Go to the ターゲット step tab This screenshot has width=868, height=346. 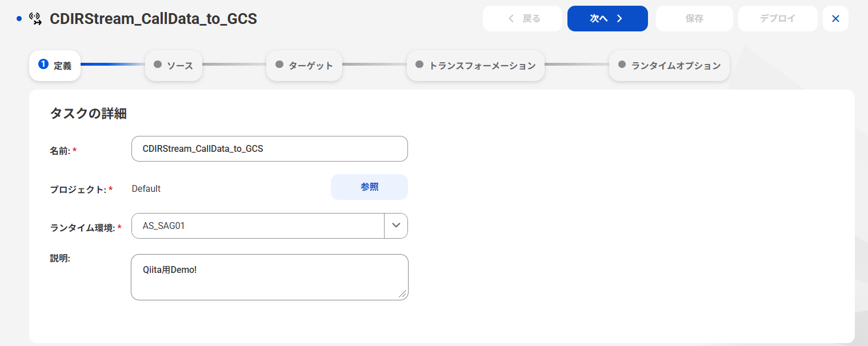tap(304, 66)
